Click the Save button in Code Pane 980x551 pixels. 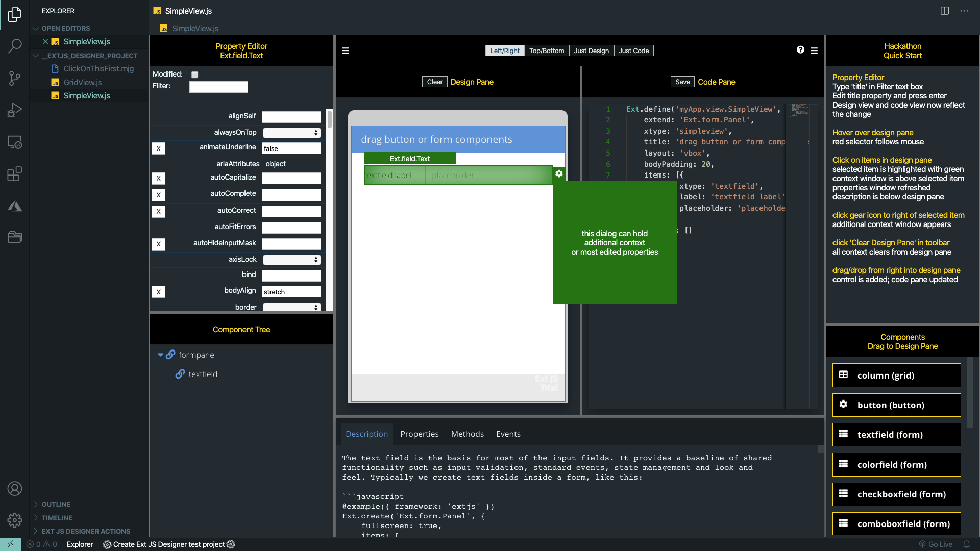pyautogui.click(x=682, y=82)
